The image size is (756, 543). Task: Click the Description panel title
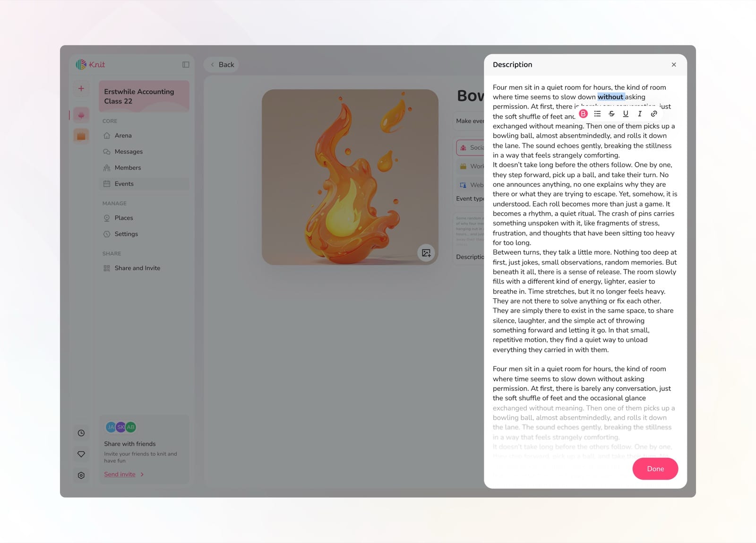point(512,65)
